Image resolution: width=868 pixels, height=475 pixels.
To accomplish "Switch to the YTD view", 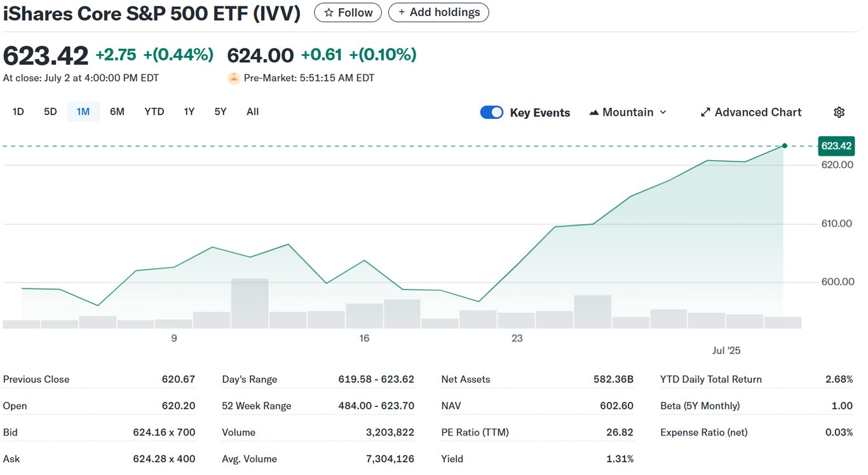I will [154, 111].
